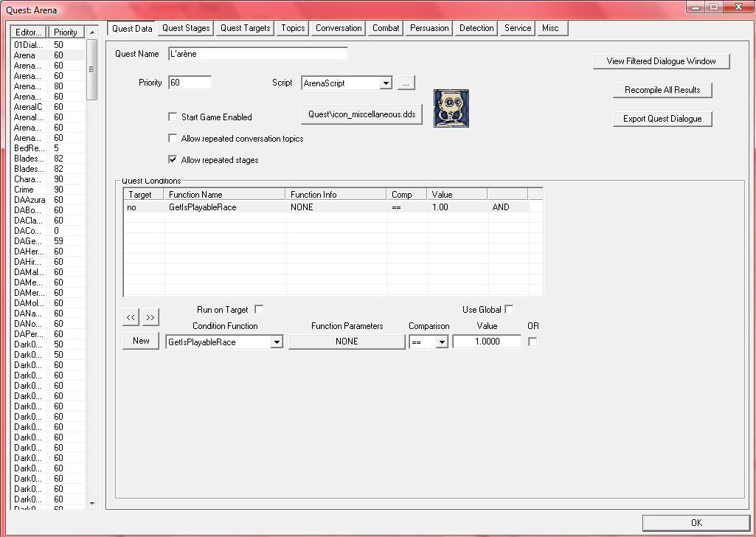Click the quest icon thumbnail image
Viewport: 756px width, 537px height.
(451, 108)
